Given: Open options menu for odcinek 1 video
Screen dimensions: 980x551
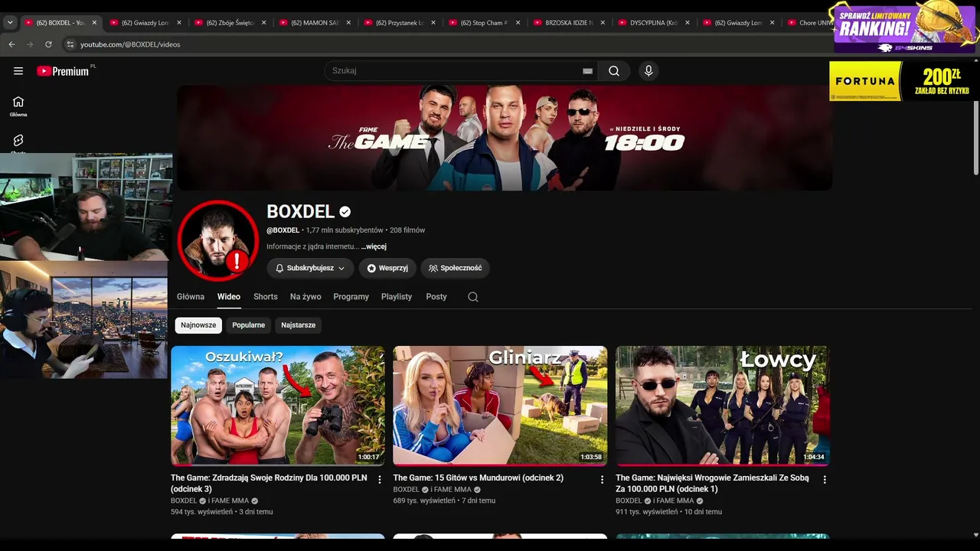Looking at the screenshot, I should tap(825, 480).
